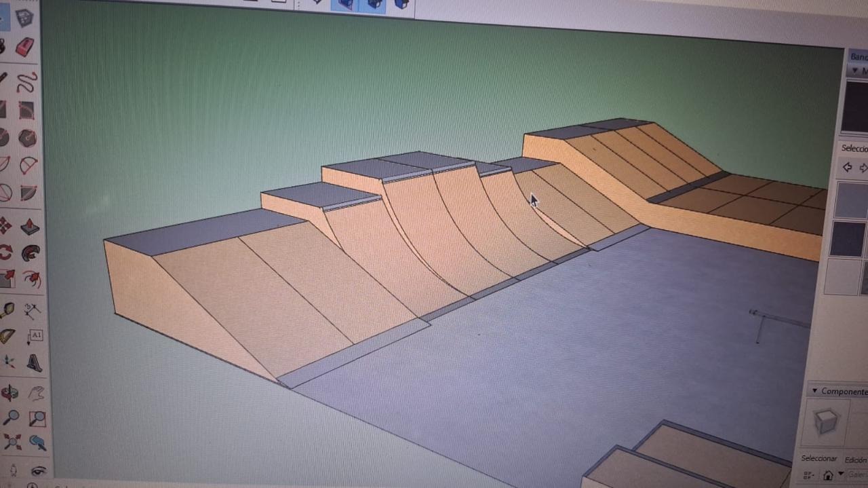Select the Rotate tool
Screen dimensions: 868x488
click(x=5, y=252)
